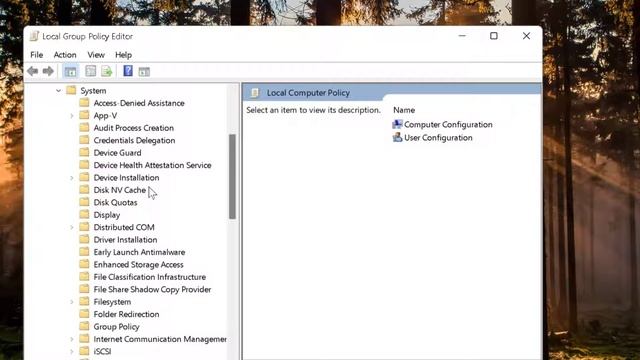This screenshot has width=640, height=360.
Task: Minimize the Local Group Policy Editor window
Action: pyautogui.click(x=462, y=36)
